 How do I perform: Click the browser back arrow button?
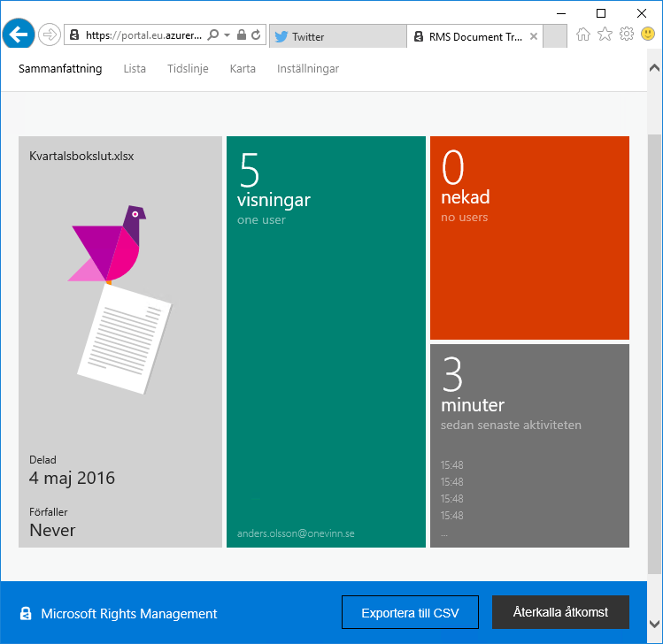[x=18, y=35]
